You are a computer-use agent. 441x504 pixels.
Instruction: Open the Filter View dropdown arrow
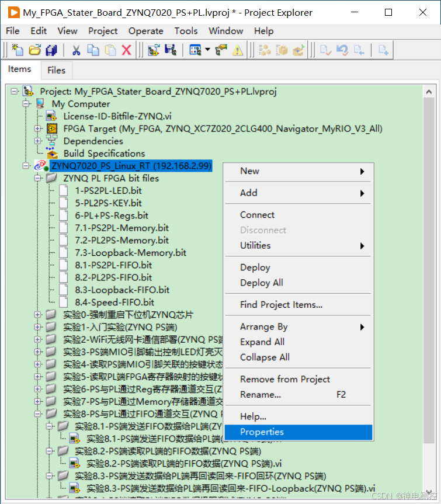[x=207, y=50]
